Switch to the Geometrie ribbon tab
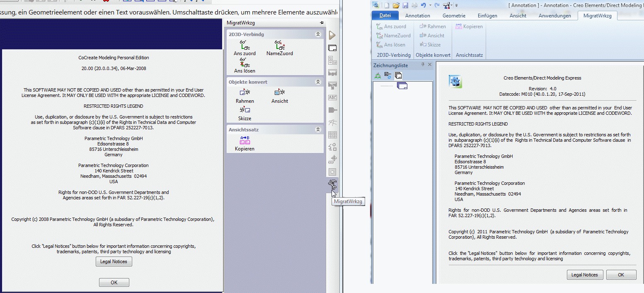Image resolution: width=644 pixels, height=293 pixels. point(454,16)
